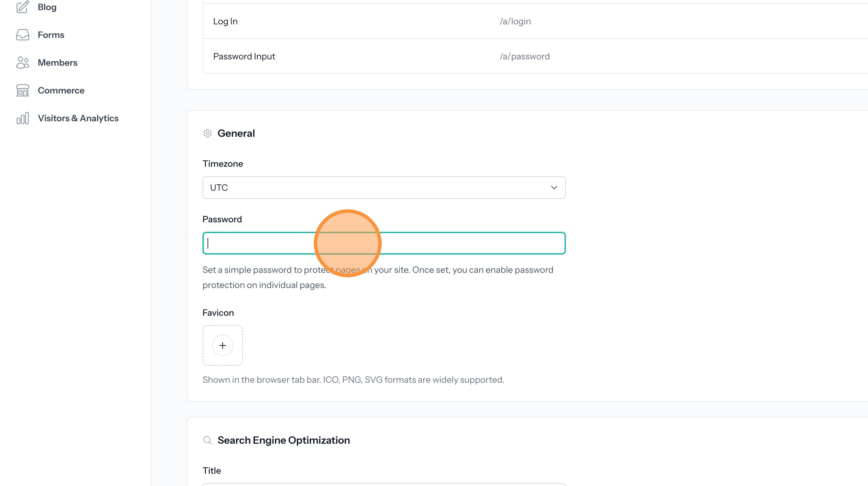Click the Commerce storefront icon
Image resolution: width=868 pixels, height=486 pixels.
[x=23, y=90]
